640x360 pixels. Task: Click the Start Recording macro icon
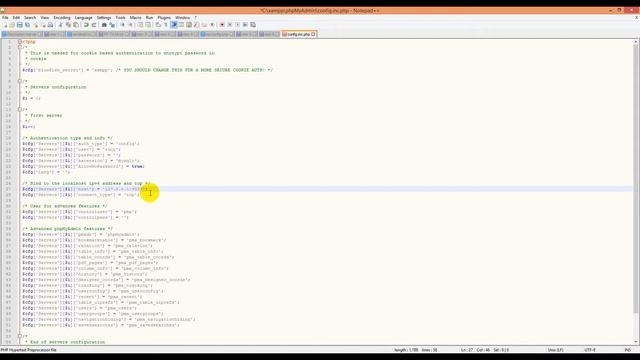(222, 25)
